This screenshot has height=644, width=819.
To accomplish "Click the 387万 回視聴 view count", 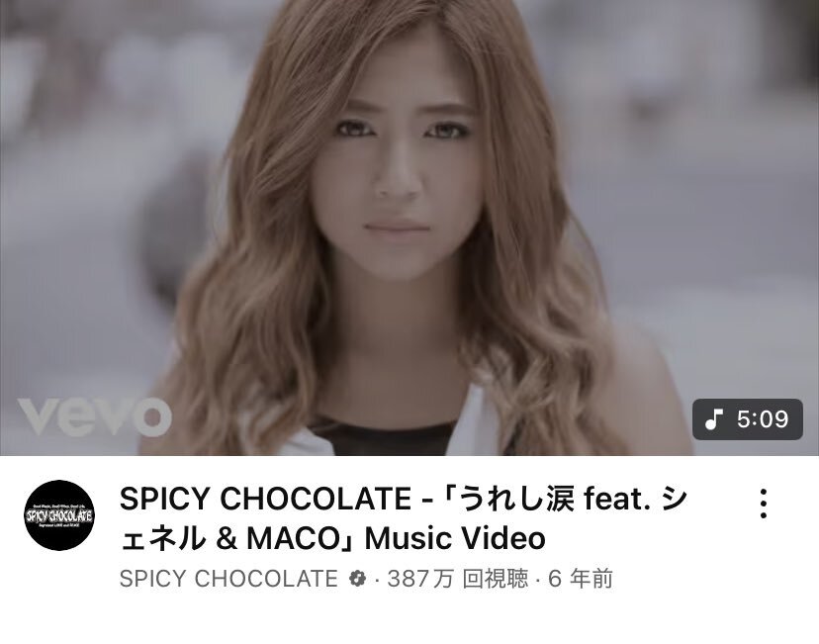I will (x=458, y=579).
